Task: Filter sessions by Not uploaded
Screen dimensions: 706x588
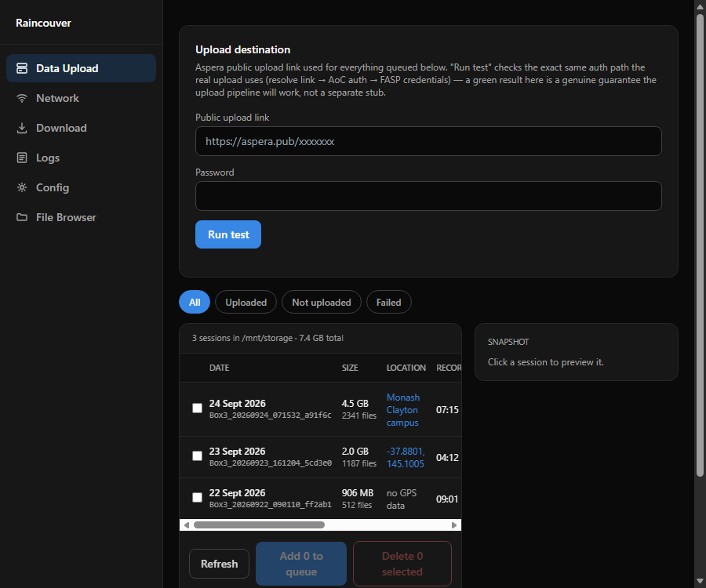Action: (x=322, y=302)
